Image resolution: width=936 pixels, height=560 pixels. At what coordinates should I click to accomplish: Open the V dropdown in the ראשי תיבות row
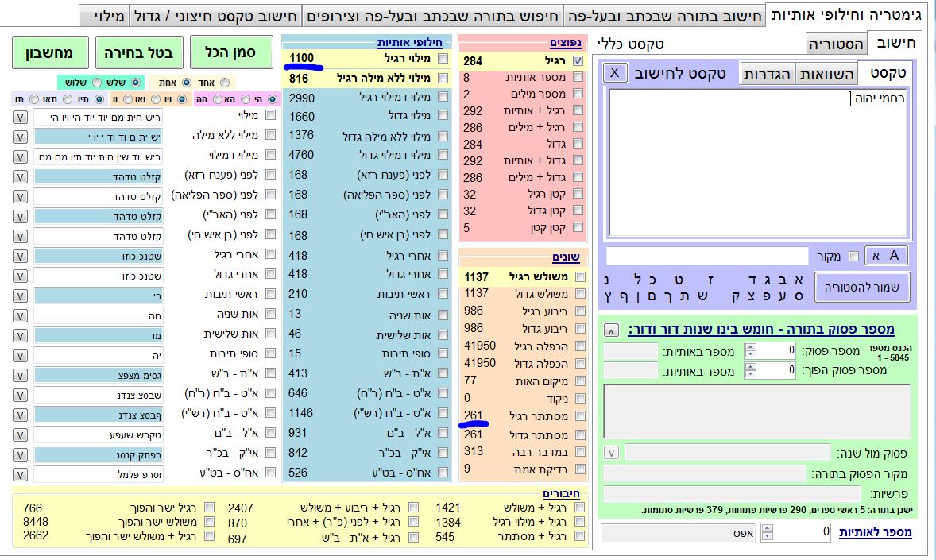pyautogui.click(x=20, y=295)
